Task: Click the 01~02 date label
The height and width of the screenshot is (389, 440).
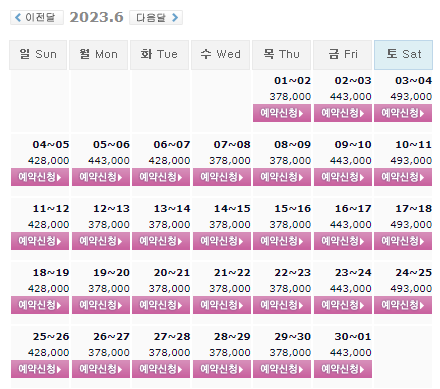Action: point(292,81)
